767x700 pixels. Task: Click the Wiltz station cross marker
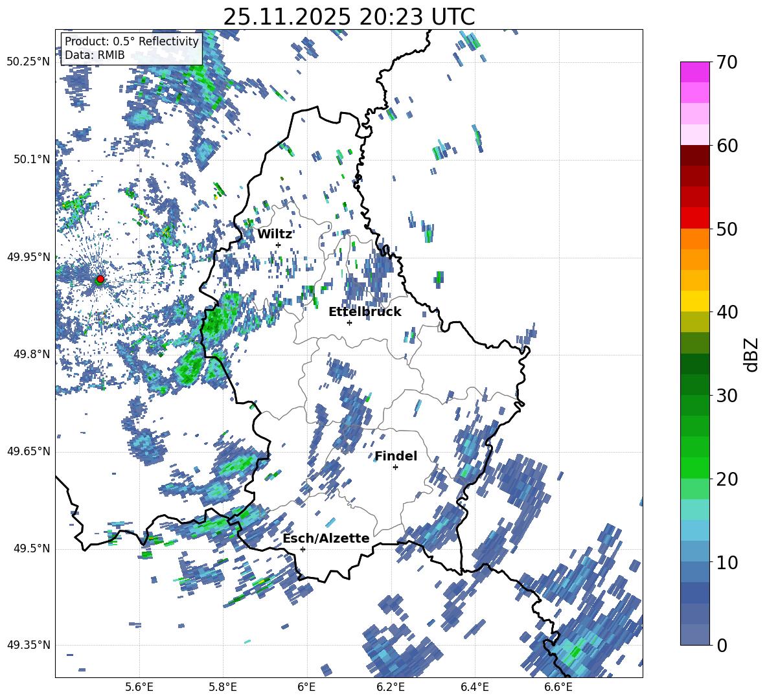pyautogui.click(x=279, y=245)
